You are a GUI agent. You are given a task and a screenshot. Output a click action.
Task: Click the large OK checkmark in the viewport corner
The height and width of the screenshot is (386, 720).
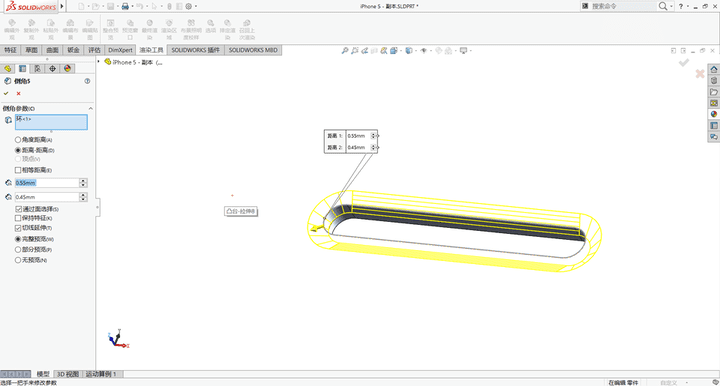684,63
